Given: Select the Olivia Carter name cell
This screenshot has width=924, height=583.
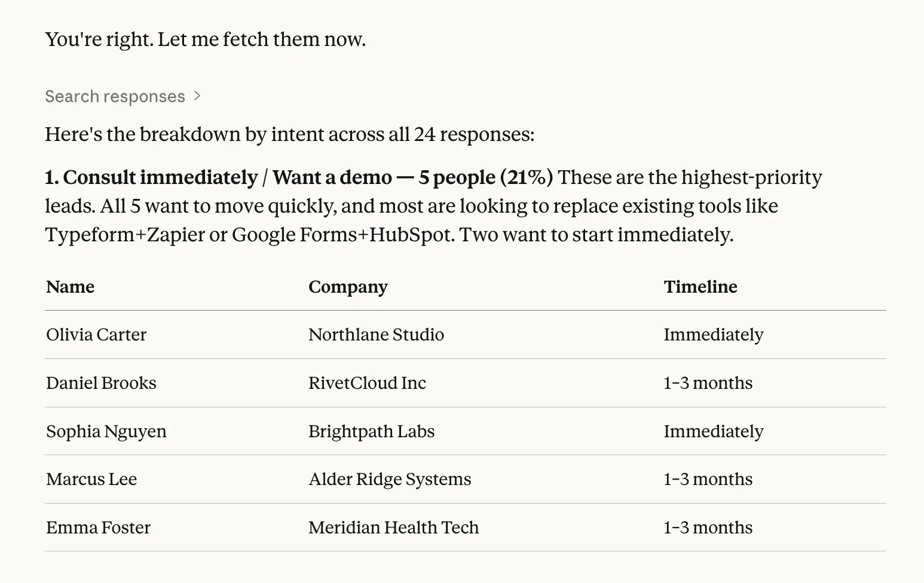Looking at the screenshot, I should 96,335.
